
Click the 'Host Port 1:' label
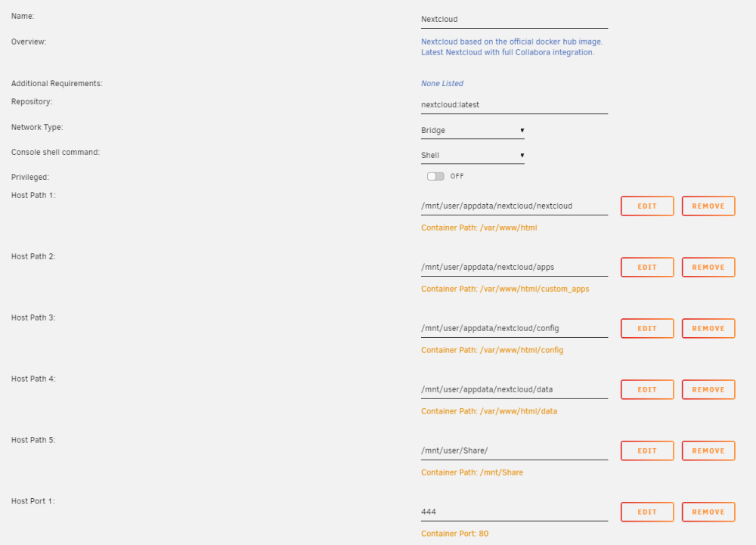(33, 502)
